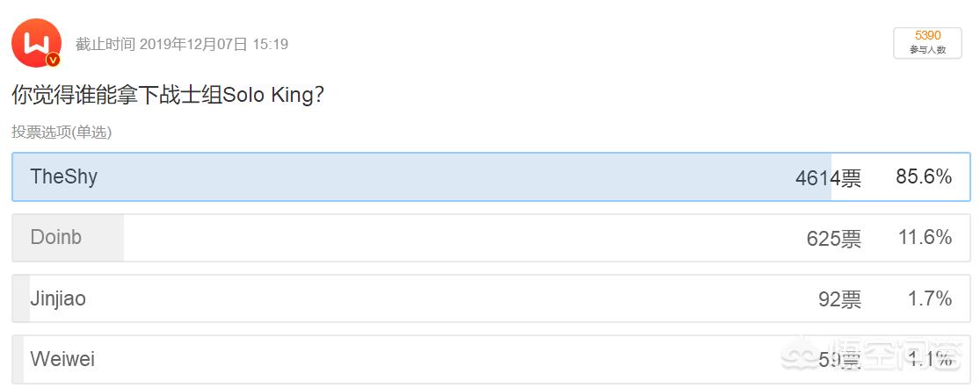Select the TheShy poll option name
This screenshot has width=980, height=388.
click(63, 176)
